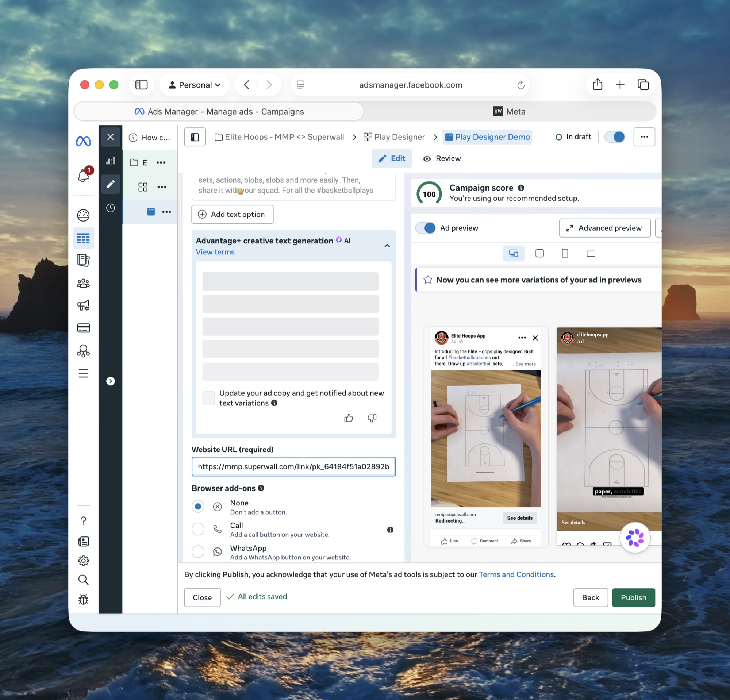Collapse Advantage+ creative text generation section
This screenshot has width=730, height=700.
click(x=387, y=246)
